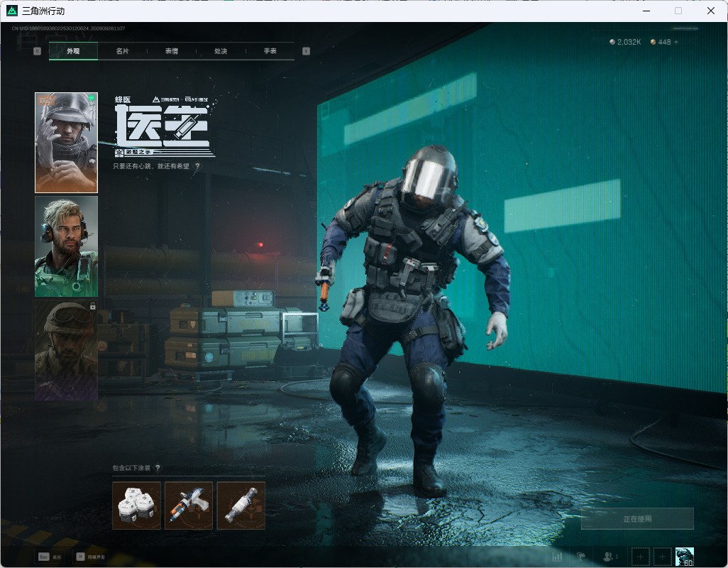Open the 表情 emotes tab

tap(172, 51)
